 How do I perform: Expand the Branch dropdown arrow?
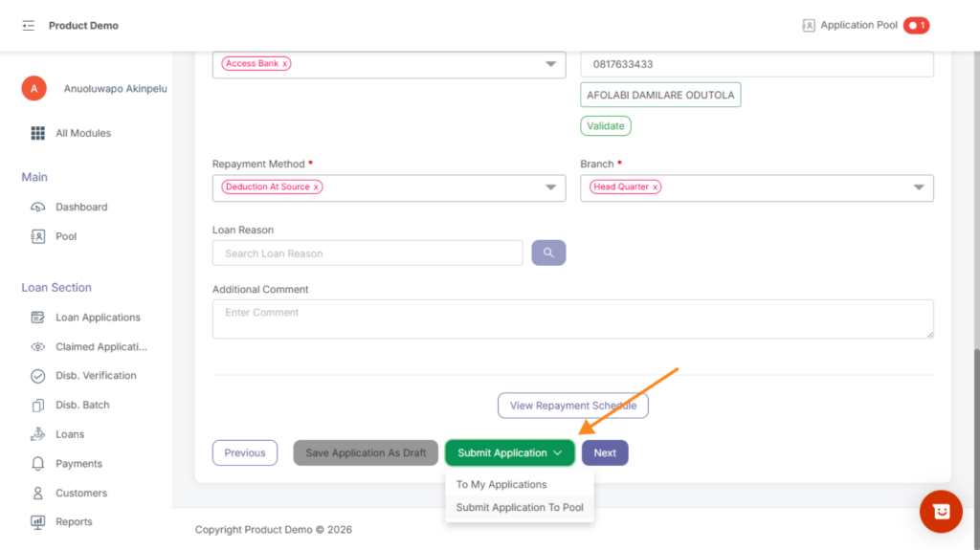click(x=919, y=187)
